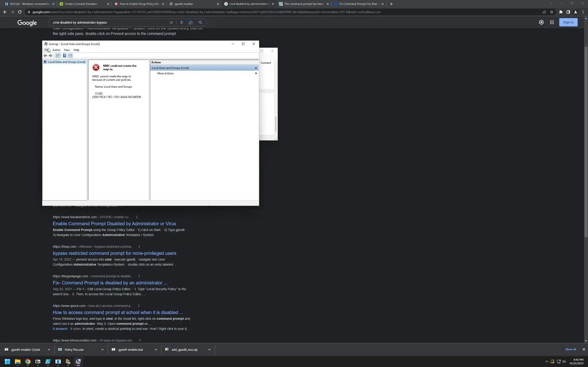Click the Sign in button

[568, 22]
